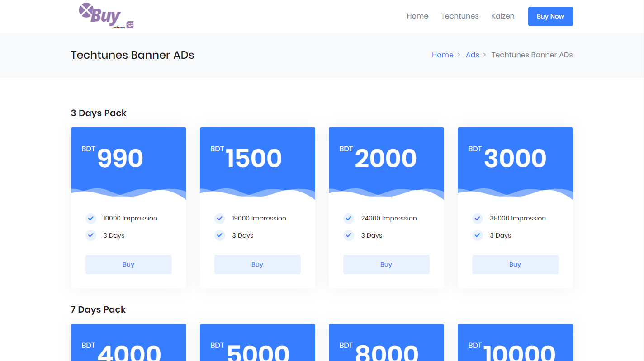Screen dimensions: 644x361
Task: Click 3 Days checkmark in BDT 3000 card
Action: click(x=478, y=235)
